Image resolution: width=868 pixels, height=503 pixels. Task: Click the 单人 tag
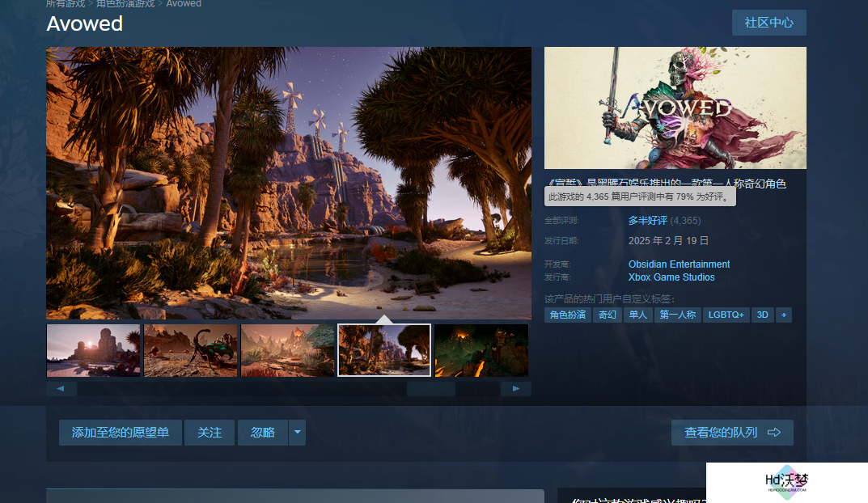[637, 315]
